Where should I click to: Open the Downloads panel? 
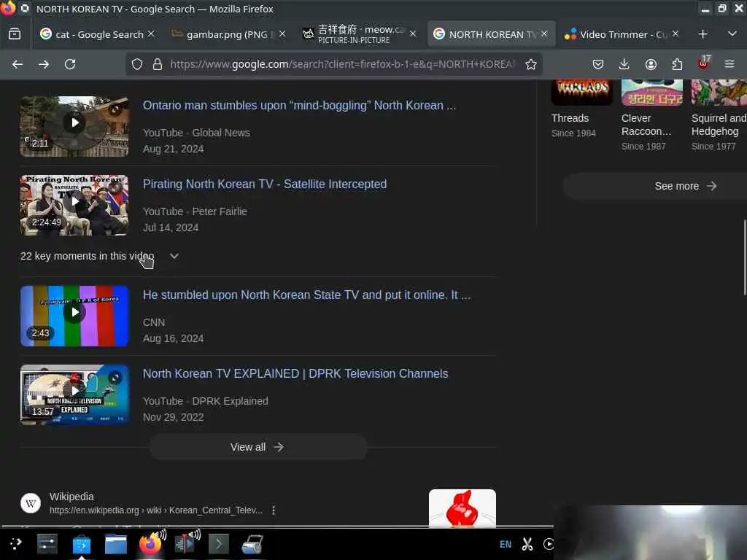[624, 64]
